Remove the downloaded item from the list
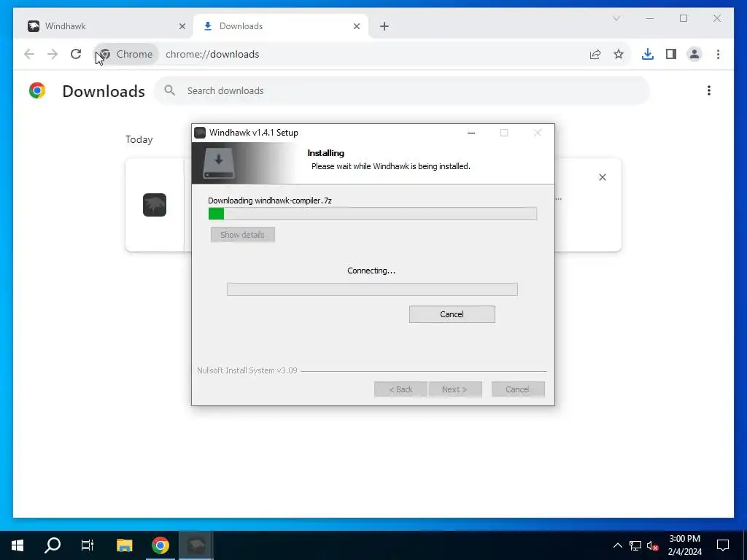This screenshot has width=747, height=560. point(602,177)
